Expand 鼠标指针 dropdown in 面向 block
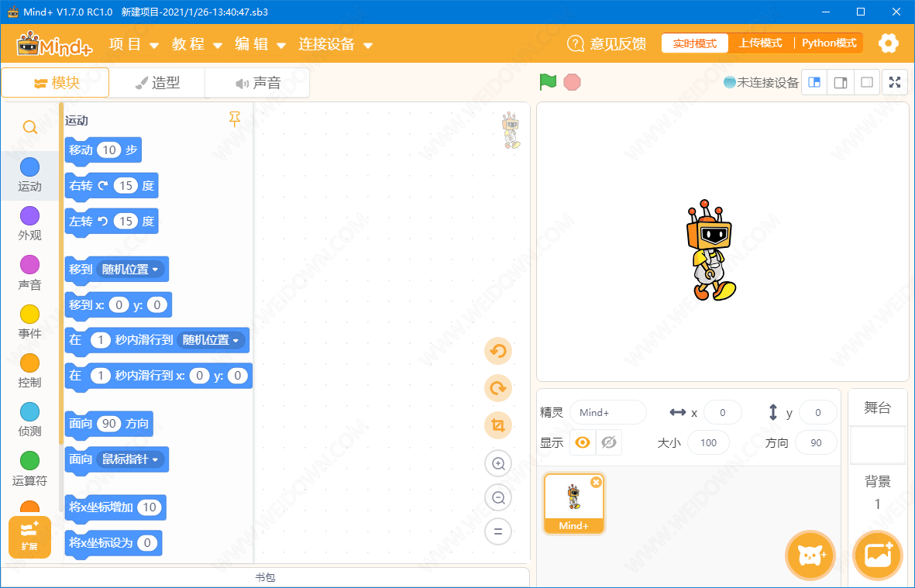Viewport: 915px width, 588px height. [x=131, y=459]
